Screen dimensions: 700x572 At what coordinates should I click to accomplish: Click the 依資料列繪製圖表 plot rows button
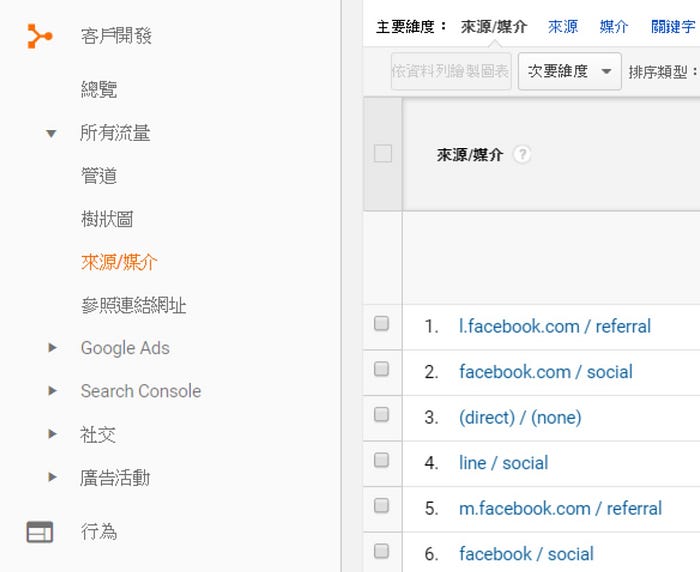pos(451,71)
